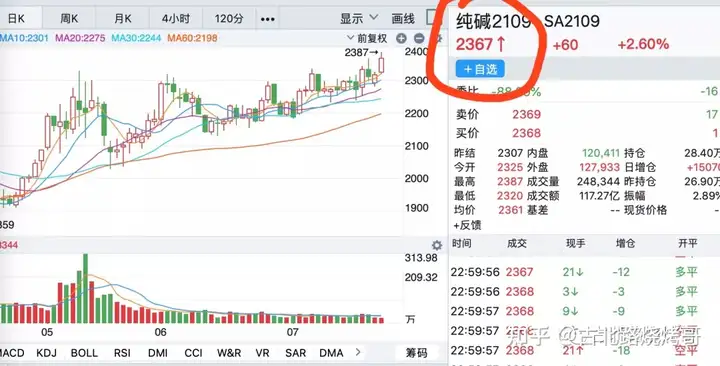Click the 今开 opening price 2325
This screenshot has width=720, height=366.
[x=510, y=167]
